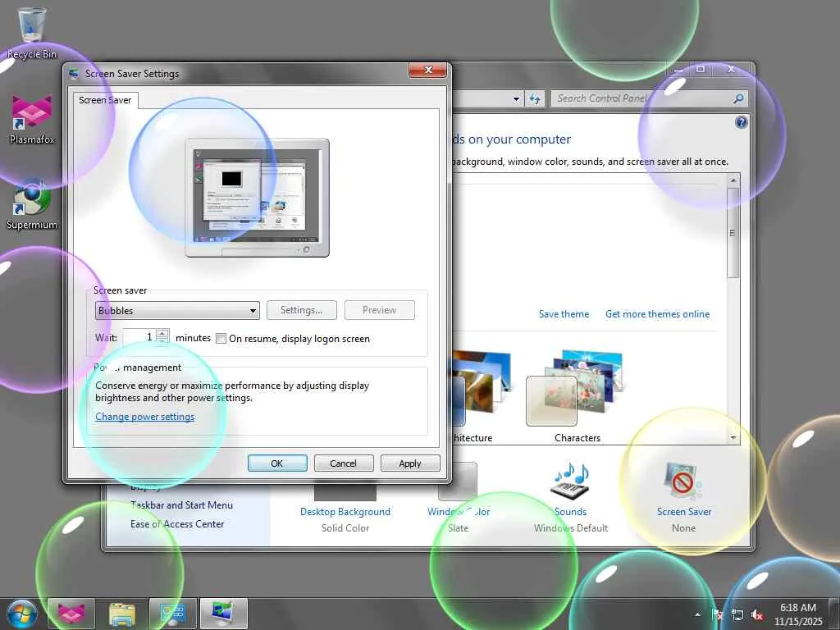Switch to the Screen Saver Settings taskbar button
The height and width of the screenshot is (630, 840).
[223, 614]
